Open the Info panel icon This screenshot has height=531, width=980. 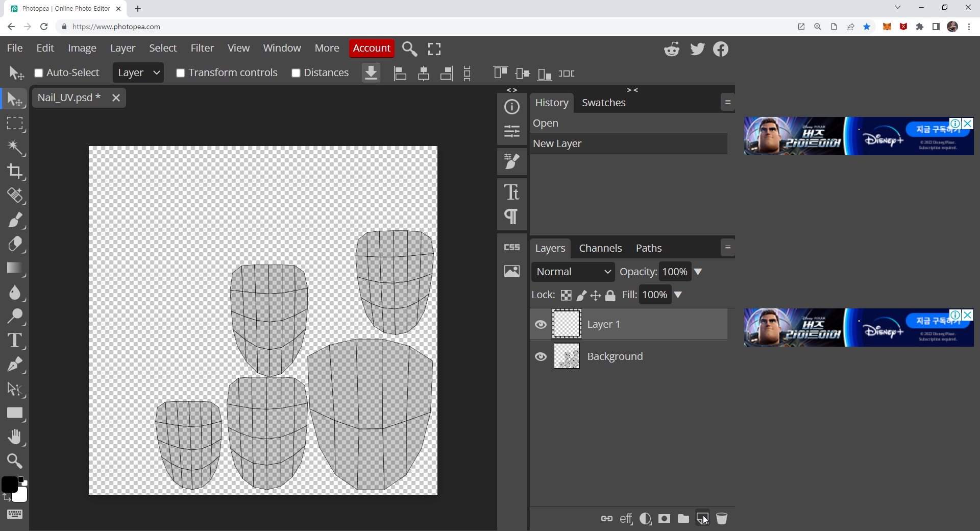[x=512, y=107]
